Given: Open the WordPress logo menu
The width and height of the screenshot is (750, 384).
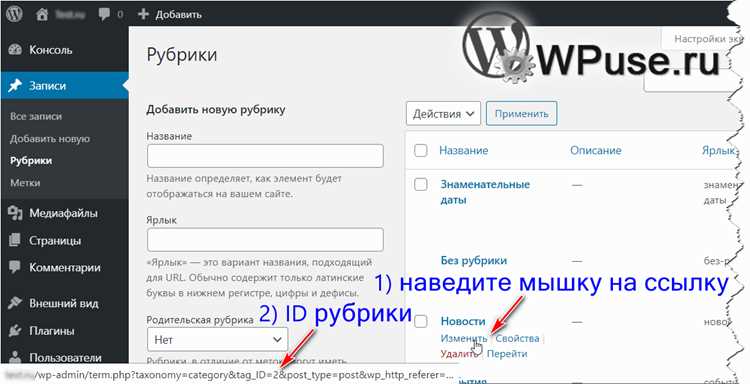Looking at the screenshot, I should [14, 13].
